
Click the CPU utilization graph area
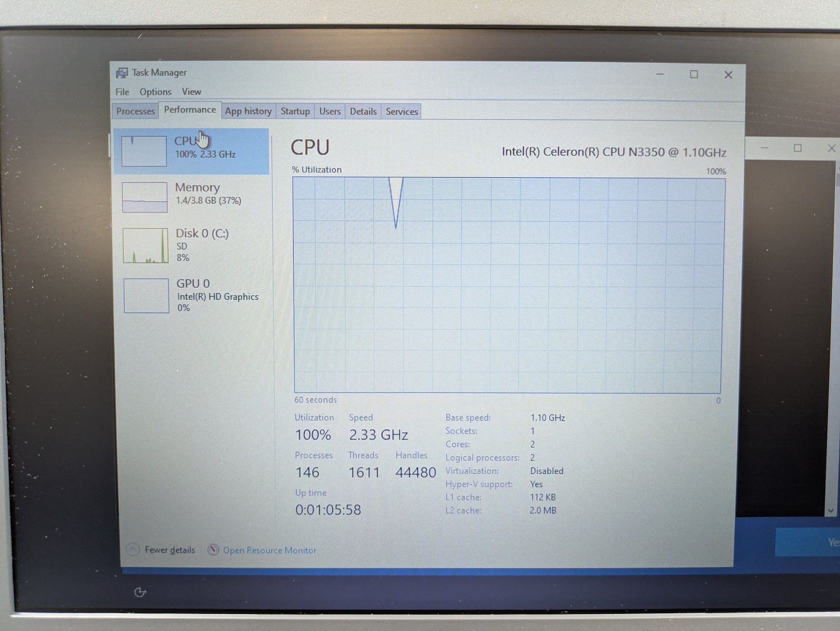pyautogui.click(x=507, y=285)
